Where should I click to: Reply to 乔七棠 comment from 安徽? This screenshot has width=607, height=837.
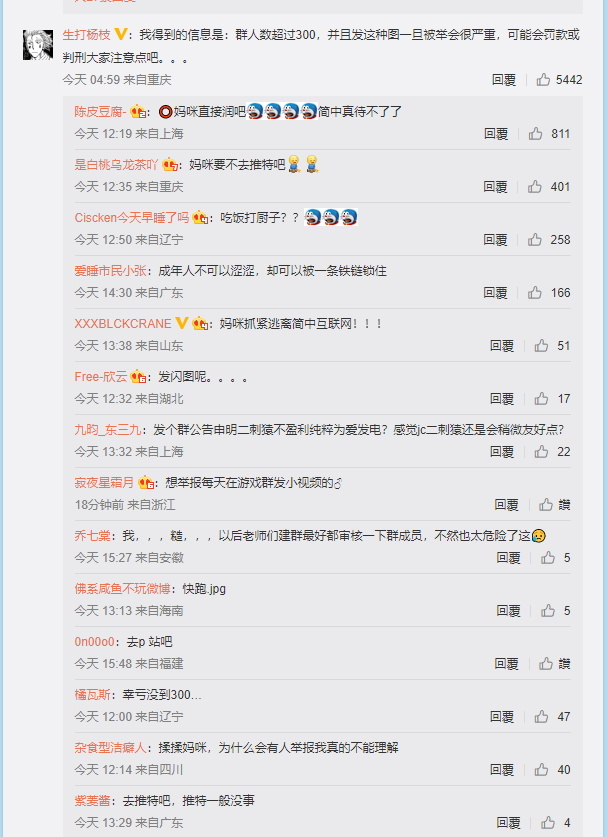(508, 558)
